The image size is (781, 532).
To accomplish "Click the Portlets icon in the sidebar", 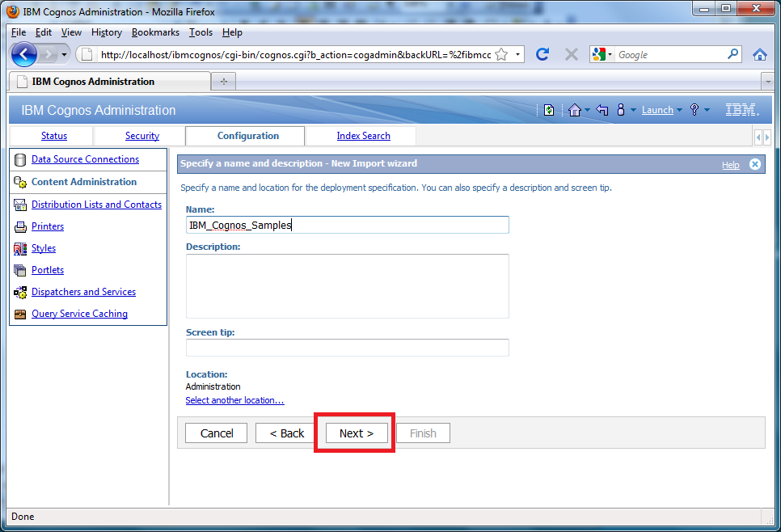I will click(x=20, y=270).
